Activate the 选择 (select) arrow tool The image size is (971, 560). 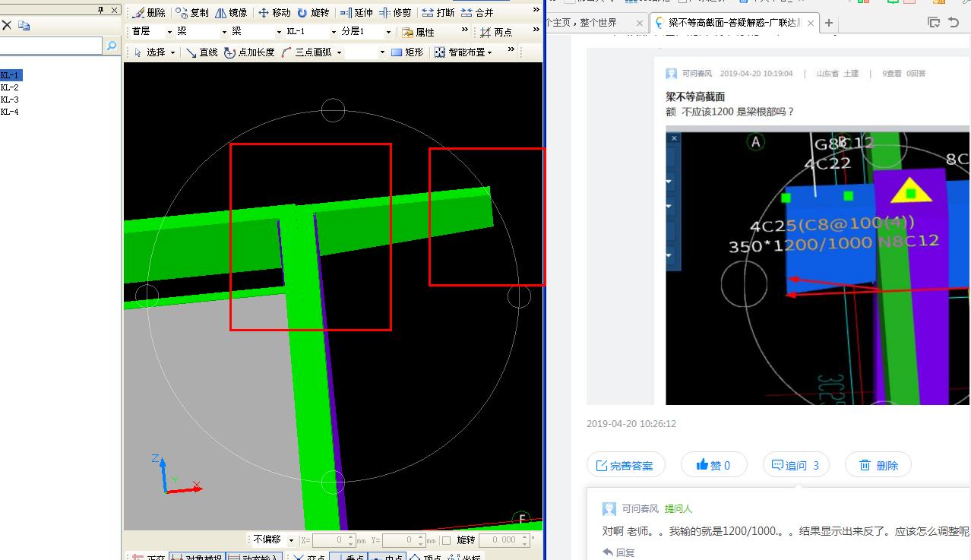pyautogui.click(x=150, y=52)
